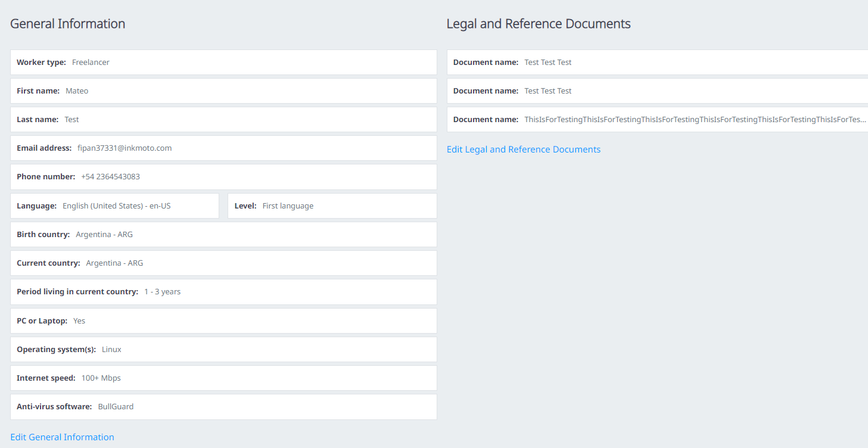Click the truncated ThisIsForTesting document name
The width and height of the screenshot is (868, 448).
695,120
